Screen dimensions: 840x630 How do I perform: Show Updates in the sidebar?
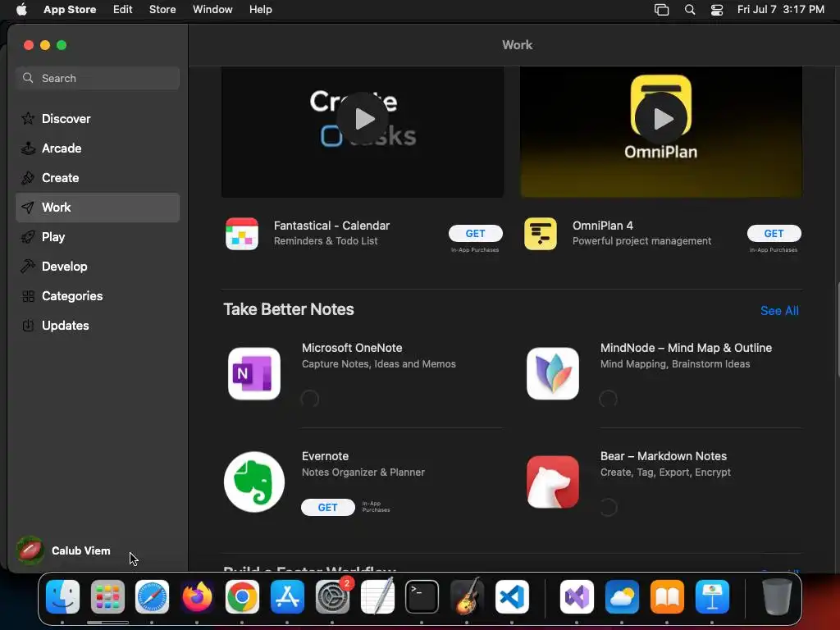[x=98, y=325]
